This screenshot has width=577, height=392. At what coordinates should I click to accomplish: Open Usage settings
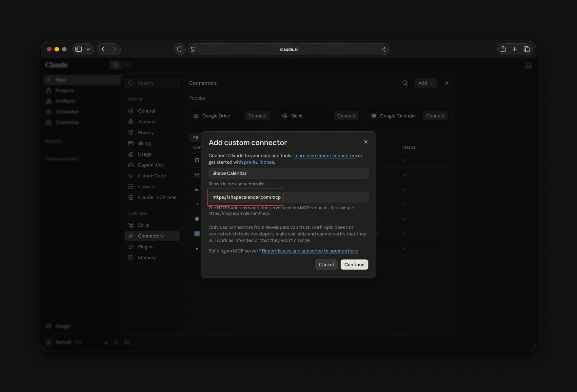152,154
